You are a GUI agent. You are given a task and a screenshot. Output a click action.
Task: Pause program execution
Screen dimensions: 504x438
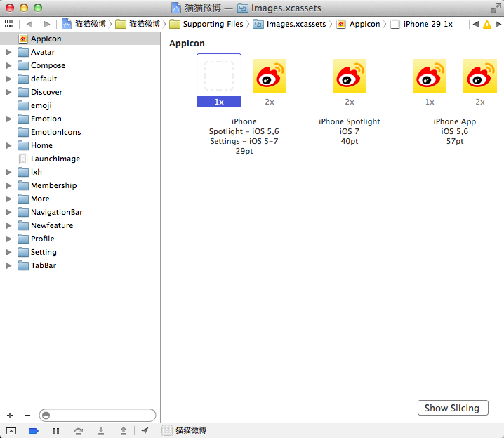56,431
